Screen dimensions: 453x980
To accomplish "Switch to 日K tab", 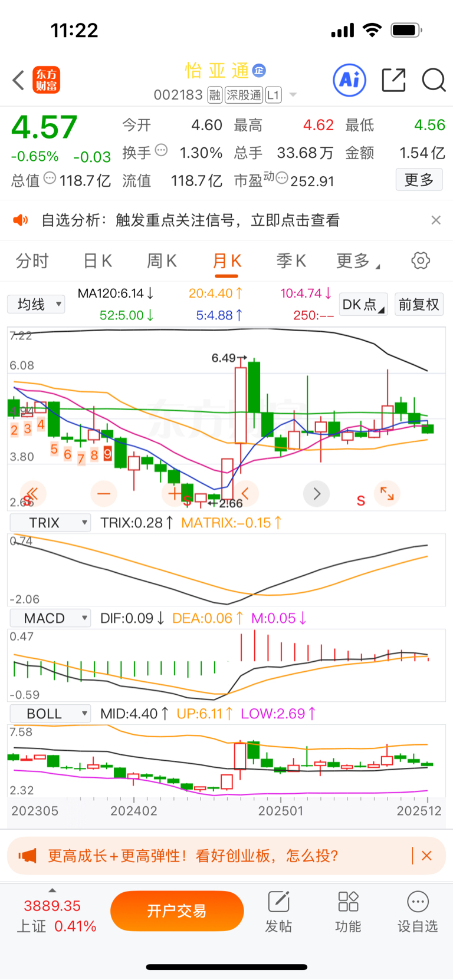I will click(x=98, y=260).
